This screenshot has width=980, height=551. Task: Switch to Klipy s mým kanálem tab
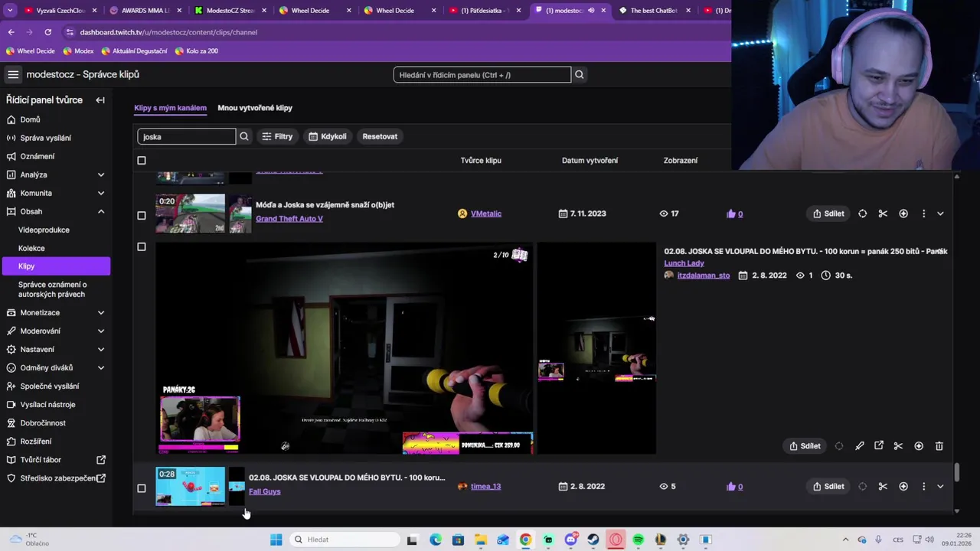point(170,108)
